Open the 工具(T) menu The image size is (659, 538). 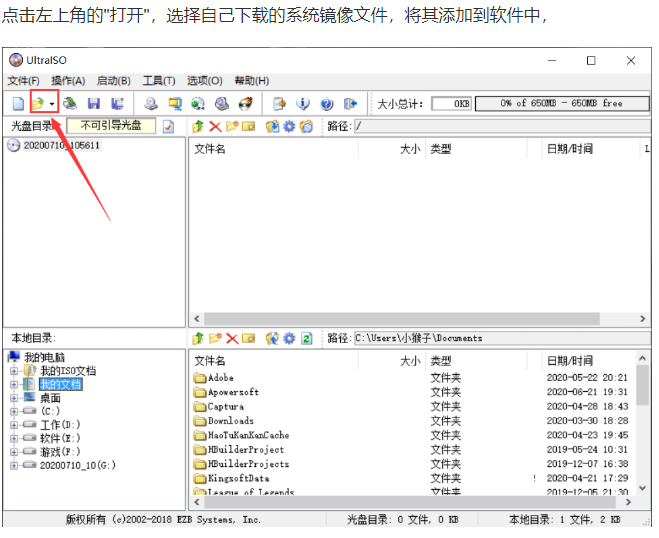click(158, 81)
